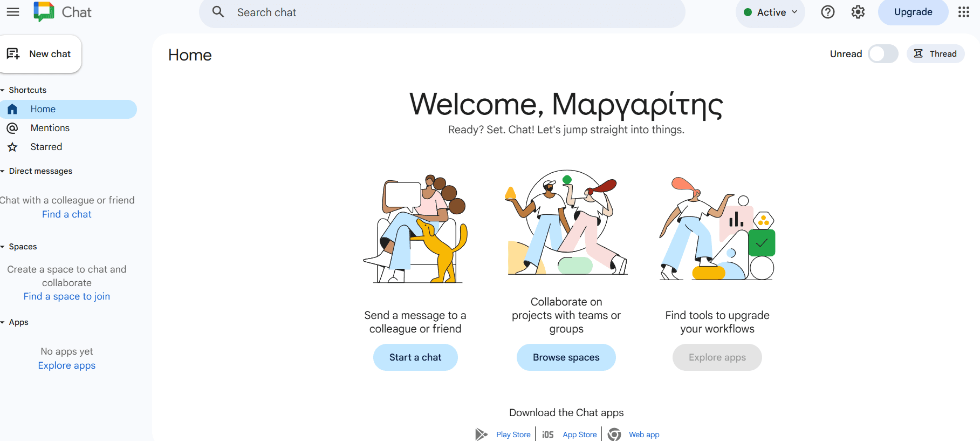Click the Thread view button
The width and height of the screenshot is (980, 441).
(x=935, y=54)
